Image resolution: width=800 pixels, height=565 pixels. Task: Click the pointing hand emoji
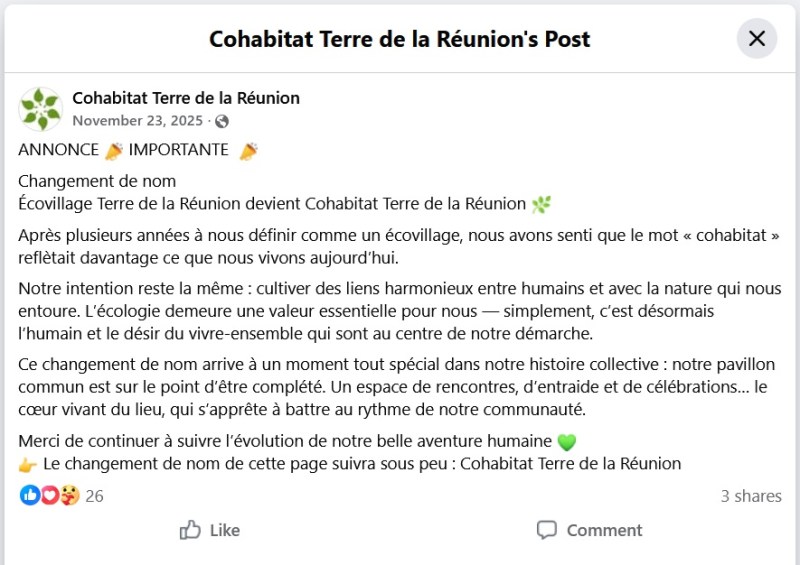click(x=28, y=464)
